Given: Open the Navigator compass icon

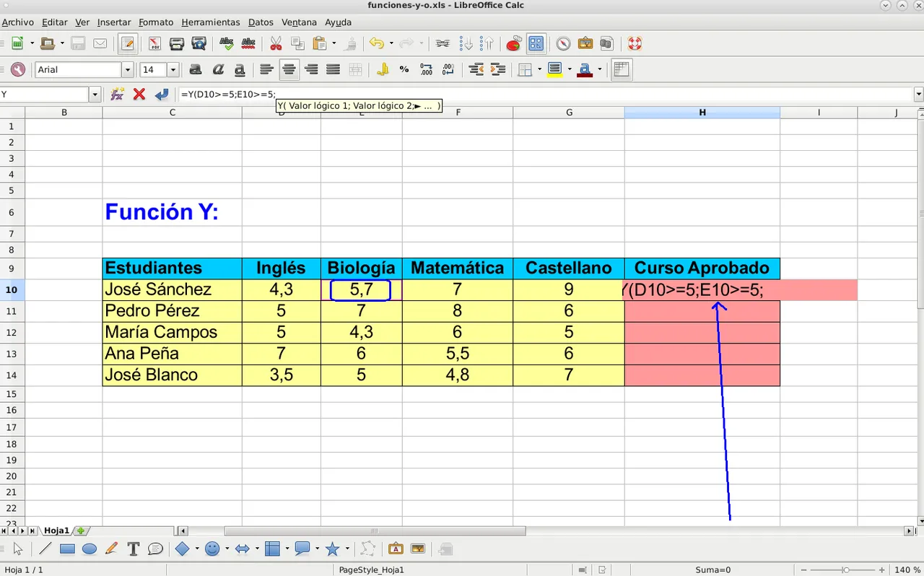Looking at the screenshot, I should pyautogui.click(x=563, y=43).
